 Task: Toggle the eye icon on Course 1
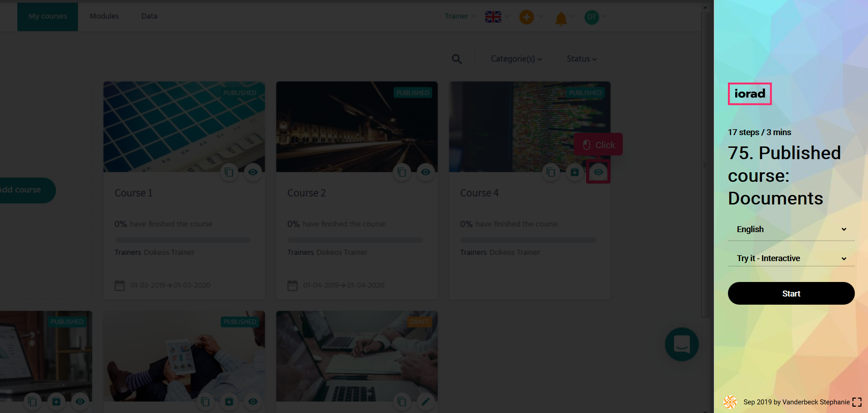point(253,172)
